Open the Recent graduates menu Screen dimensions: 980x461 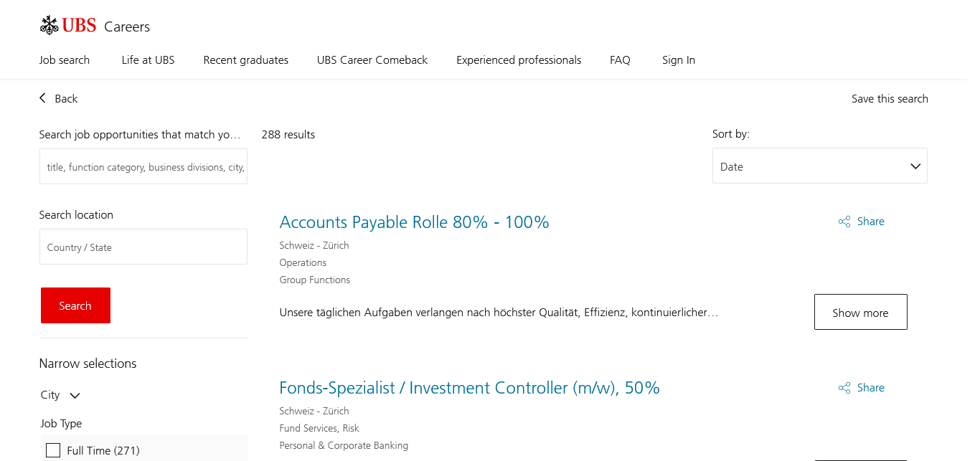245,60
